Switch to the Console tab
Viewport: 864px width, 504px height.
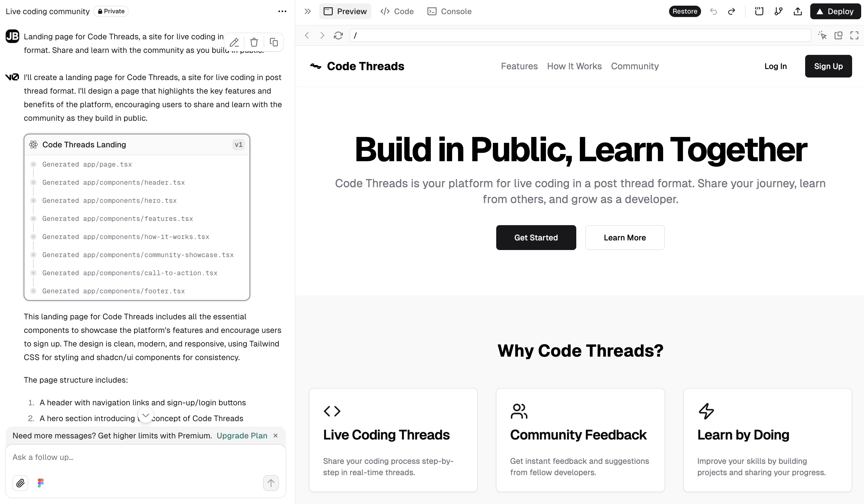click(x=450, y=11)
